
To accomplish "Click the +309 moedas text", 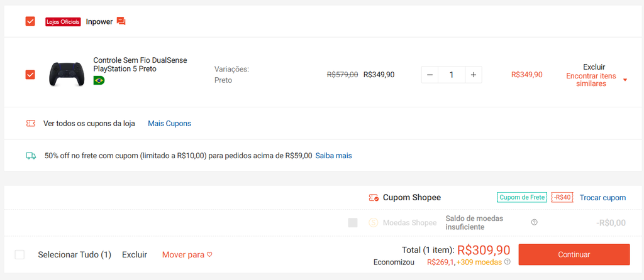I will click(479, 262).
